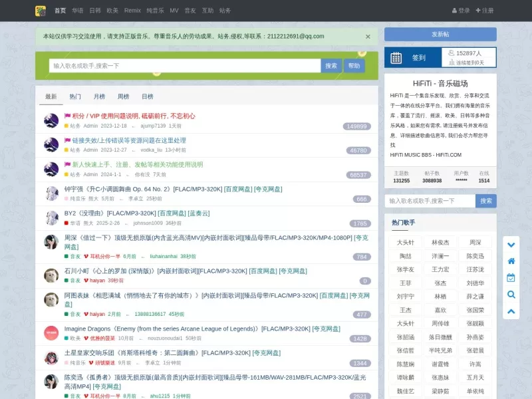Click the 发新帖 new post button

440,35
